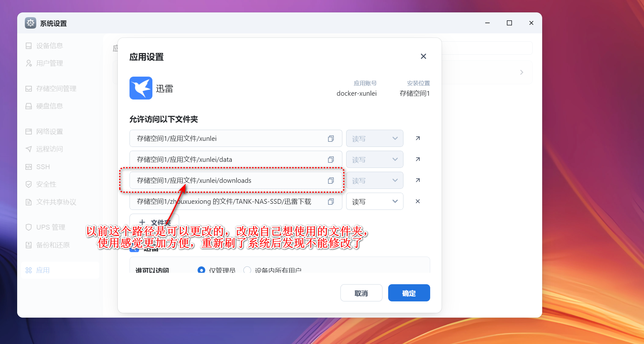The height and width of the screenshot is (344, 644).
Task: Copy the xunlei/data folder path
Action: pos(331,160)
